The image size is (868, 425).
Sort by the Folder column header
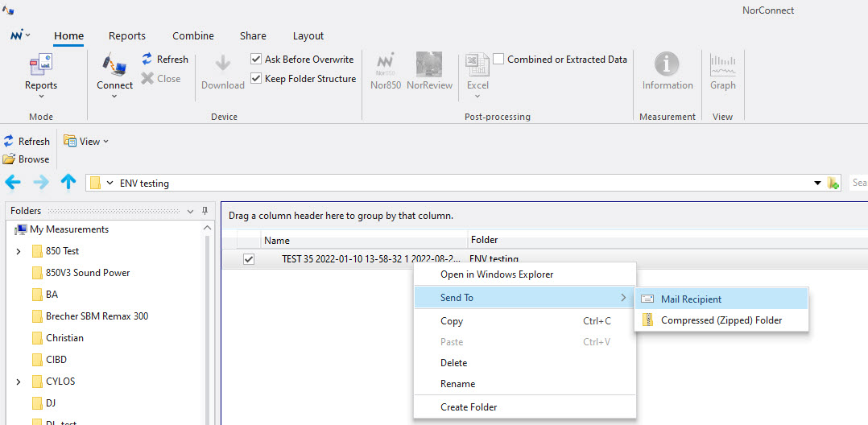pos(668,240)
